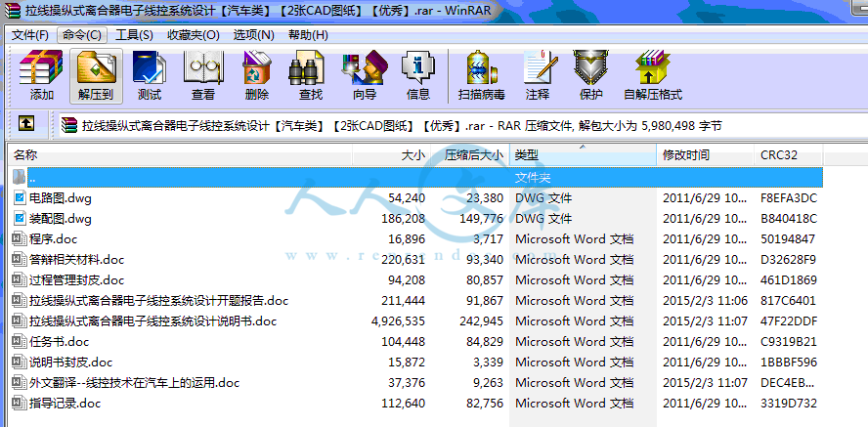
Task: Click the WinRAR icon in title bar
Action: point(12,11)
